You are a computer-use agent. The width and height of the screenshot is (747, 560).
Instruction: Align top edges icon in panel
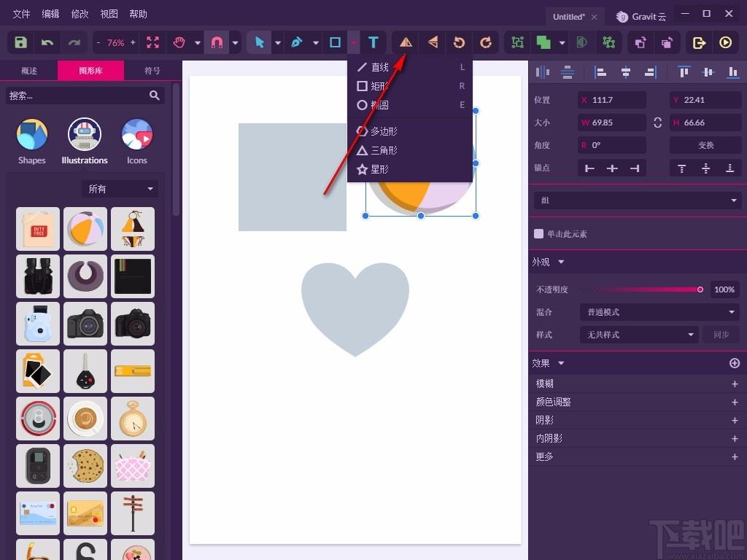pos(684,72)
